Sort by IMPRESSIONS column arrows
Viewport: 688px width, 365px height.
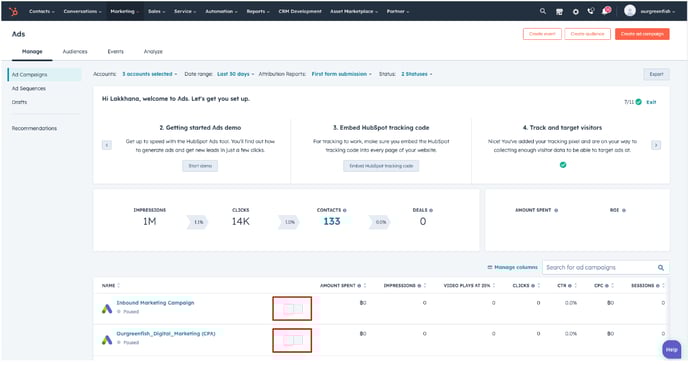point(425,286)
